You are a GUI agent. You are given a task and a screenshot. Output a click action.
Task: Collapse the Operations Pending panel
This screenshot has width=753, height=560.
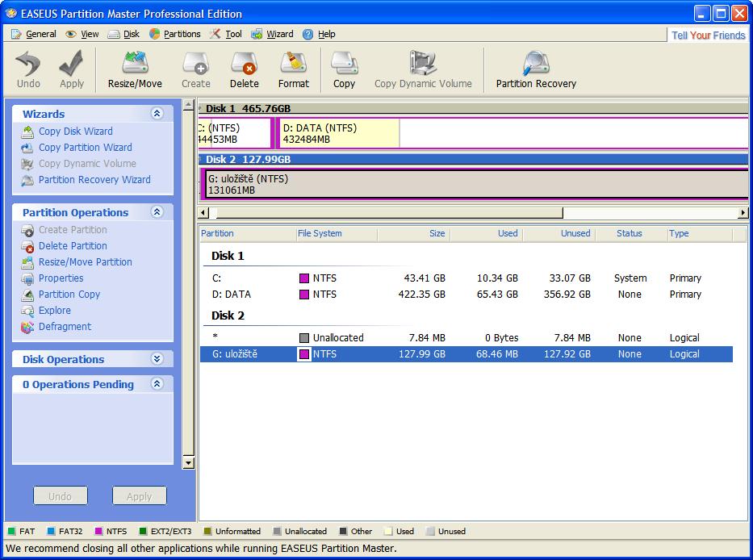pos(157,384)
